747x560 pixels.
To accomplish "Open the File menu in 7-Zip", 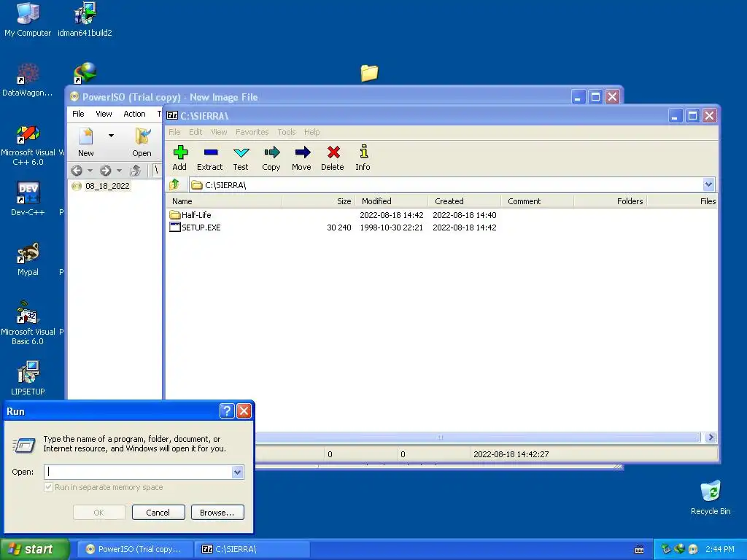I will (174, 132).
